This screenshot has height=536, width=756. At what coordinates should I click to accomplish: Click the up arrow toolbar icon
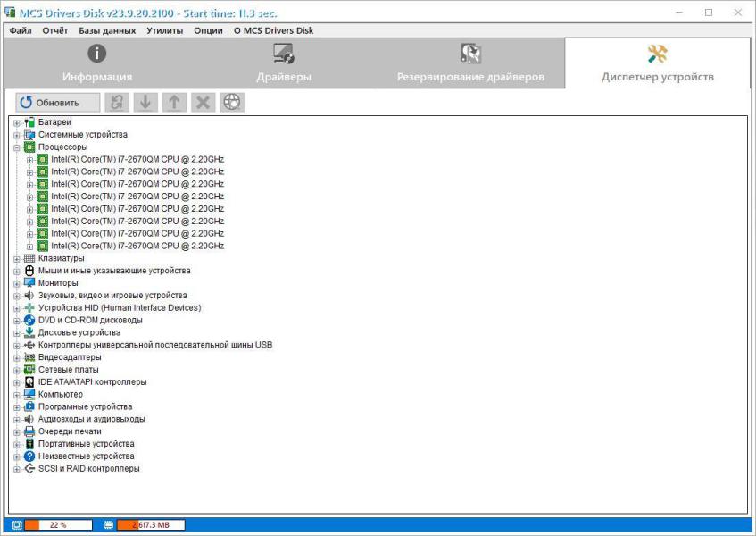[x=175, y=102]
